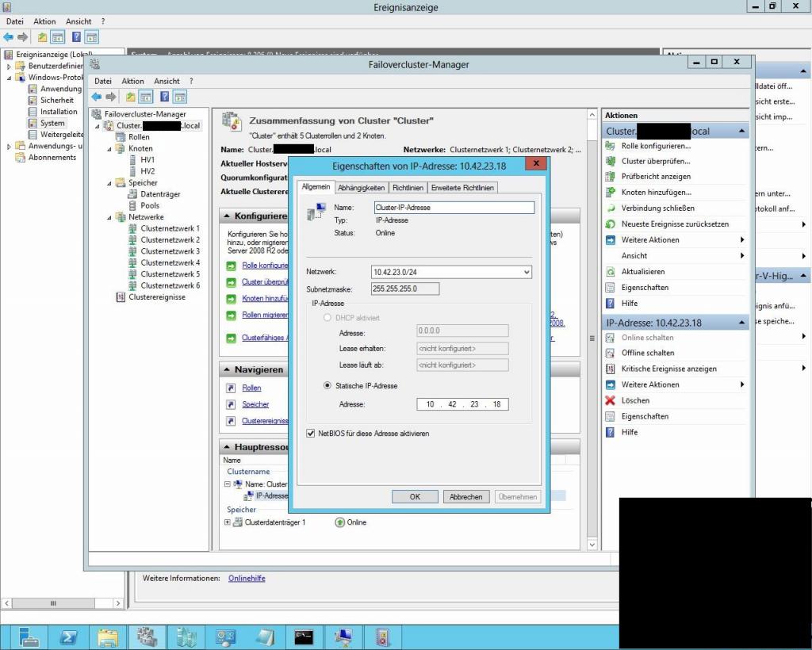Image resolution: width=812 pixels, height=650 pixels.
Task: Open the Datei menu in Failovercluster-Manager
Action: [103, 81]
